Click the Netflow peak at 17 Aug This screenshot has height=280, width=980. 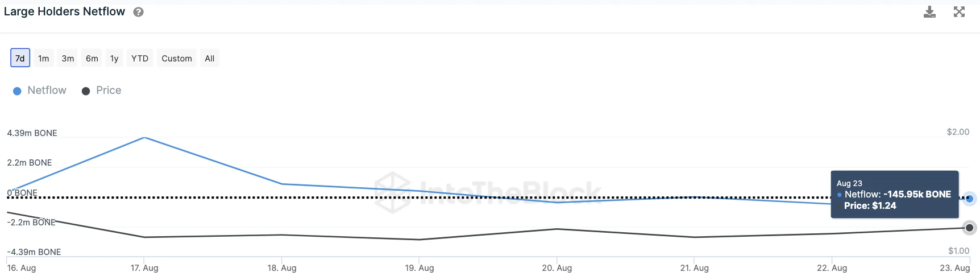(145, 138)
